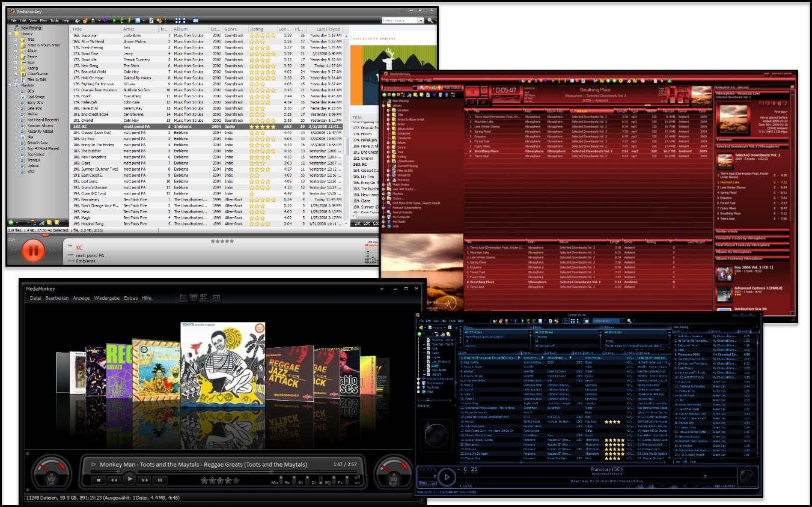Click the stop button in the black player
The height and width of the screenshot is (507, 812).
coord(99,480)
